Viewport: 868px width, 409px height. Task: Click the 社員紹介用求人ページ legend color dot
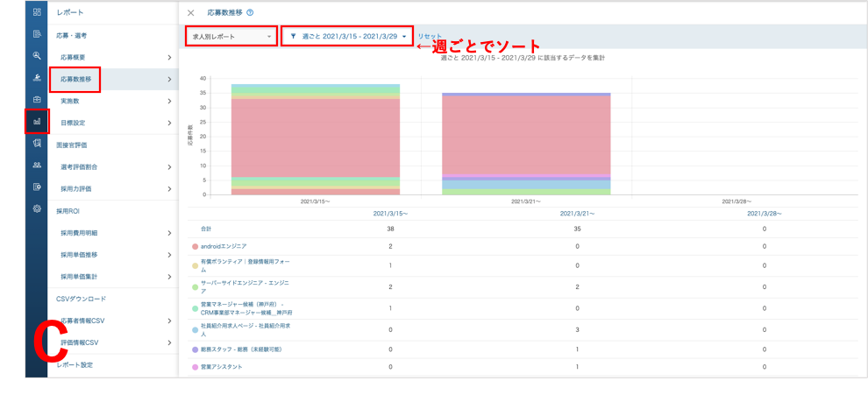195,330
